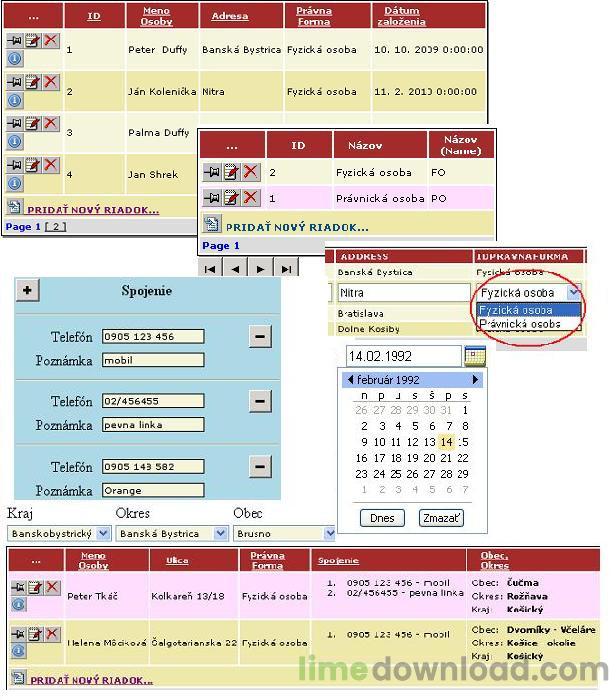The image size is (616, 700).
Task: Go to page 2 of top table
Action: (x=56, y=226)
